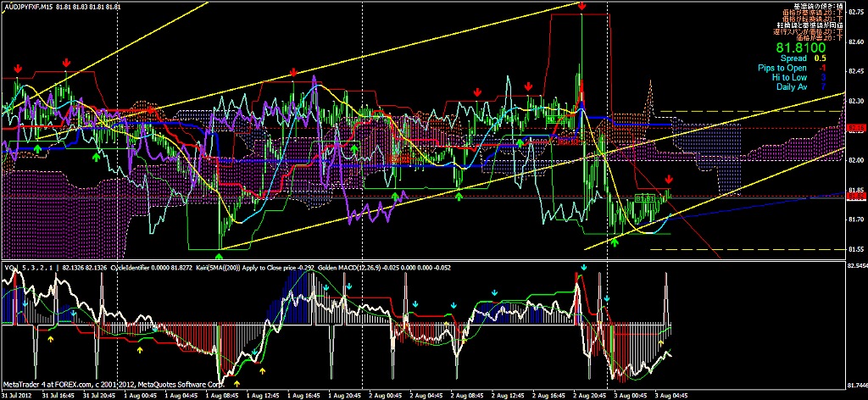Click the Pips to Open label

coord(782,68)
